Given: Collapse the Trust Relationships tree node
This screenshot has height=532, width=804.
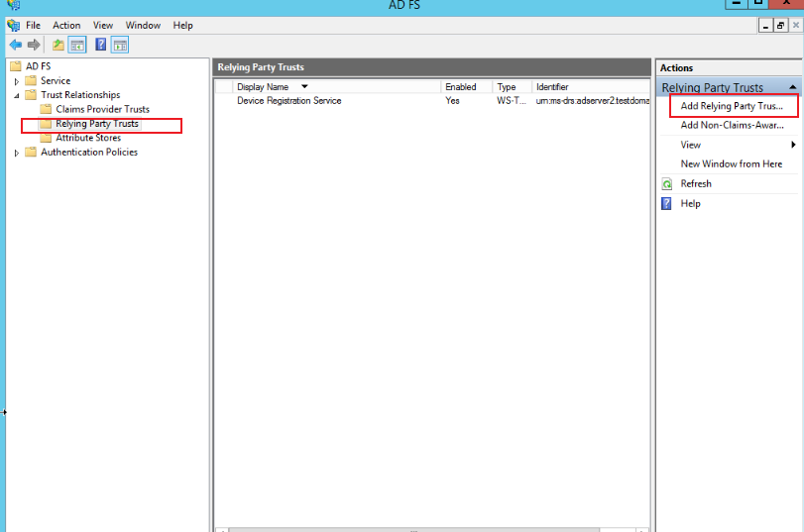Looking at the screenshot, I should tap(17, 95).
